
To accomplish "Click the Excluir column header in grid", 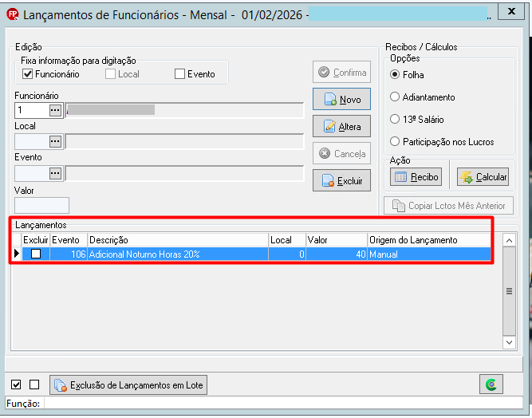I will point(36,240).
